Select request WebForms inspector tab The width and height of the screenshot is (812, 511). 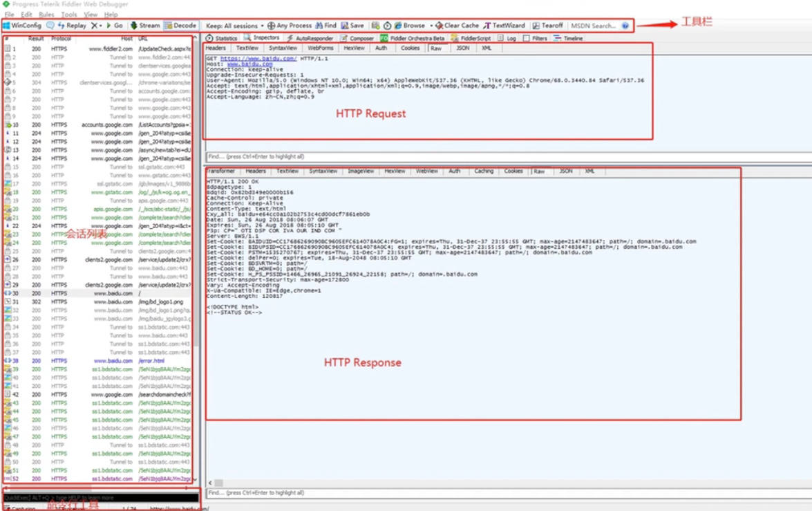click(321, 48)
